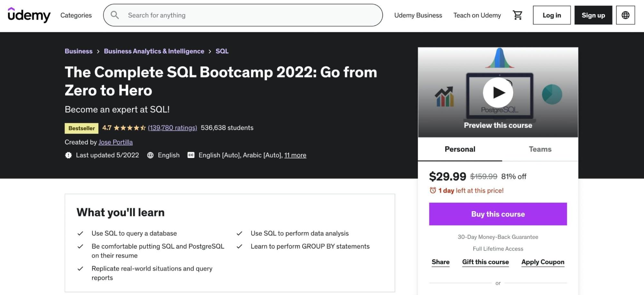The image size is (644, 295).
Task: Click the search magnifier icon
Action: coord(115,15)
